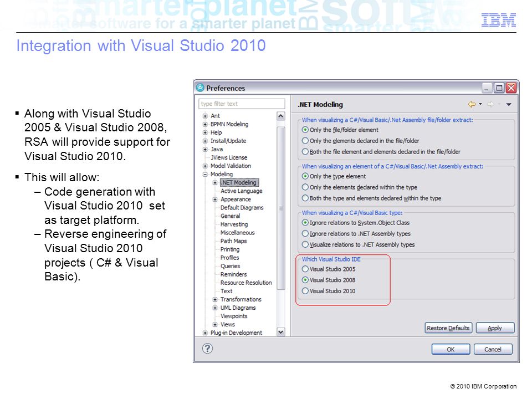
Task: Close the Preferences dialog
Action: click(x=511, y=88)
